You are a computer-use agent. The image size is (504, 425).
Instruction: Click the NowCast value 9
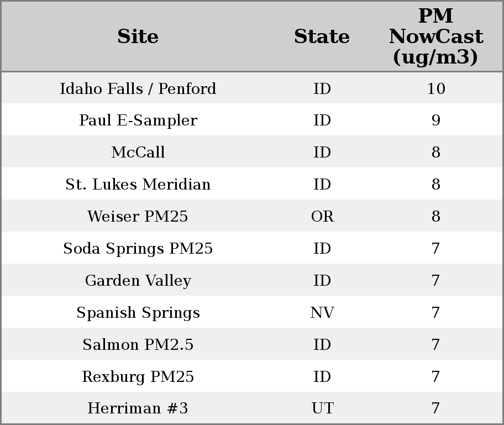(x=435, y=120)
